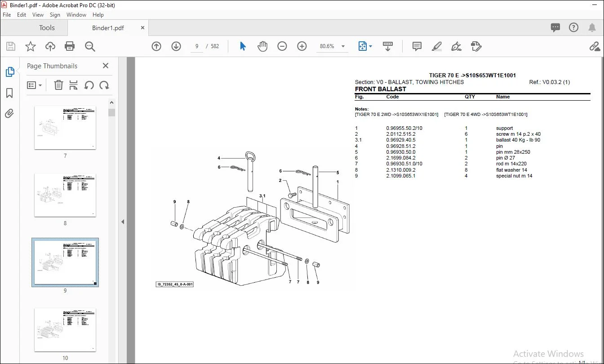The image size is (604, 364).
Task: Rotate page counterclockwise in thumbnails panel
Action: click(x=89, y=85)
